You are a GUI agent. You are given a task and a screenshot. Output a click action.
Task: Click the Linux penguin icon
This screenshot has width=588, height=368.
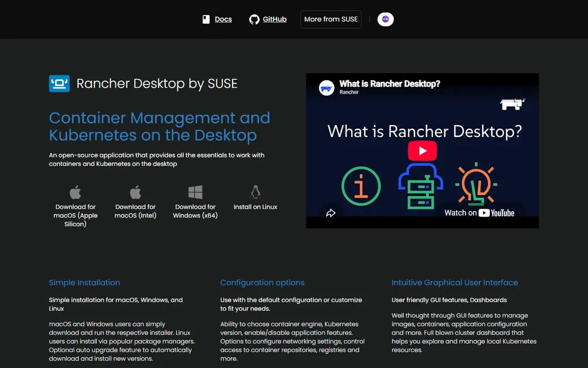(256, 192)
